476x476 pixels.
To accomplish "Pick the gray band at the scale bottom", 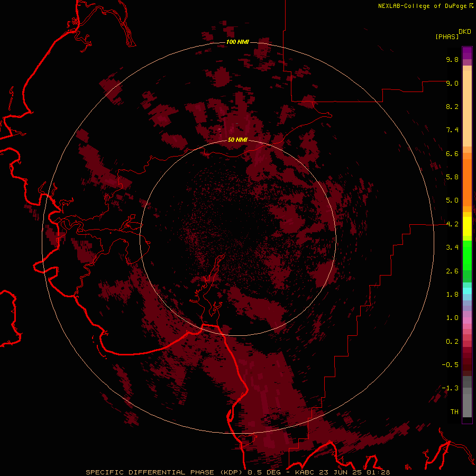I will point(467,405).
